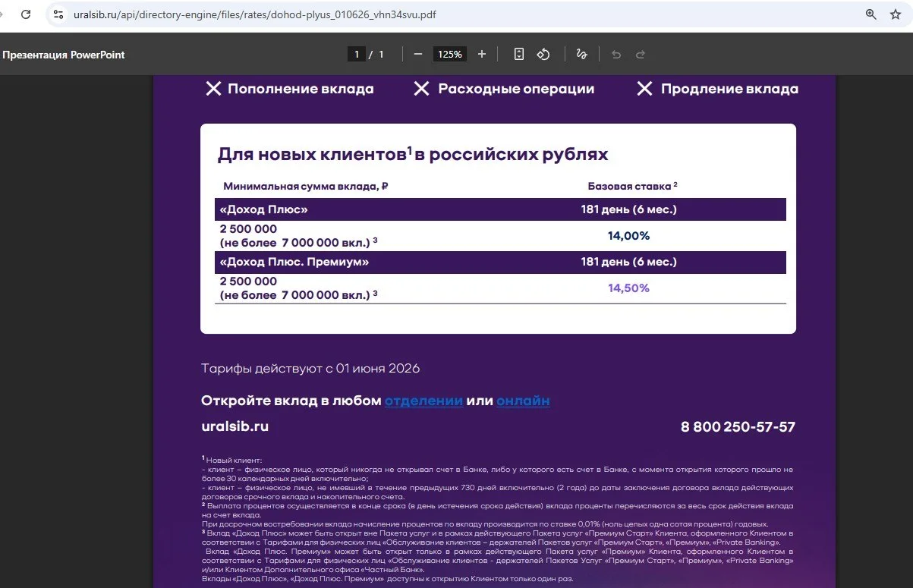Click the 8 800 250-57-57 phone number
This screenshot has height=588, width=913.
(x=738, y=427)
